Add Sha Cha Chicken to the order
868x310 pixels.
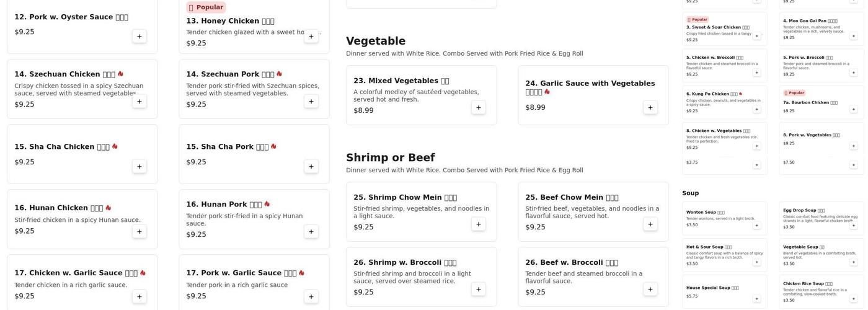(139, 166)
